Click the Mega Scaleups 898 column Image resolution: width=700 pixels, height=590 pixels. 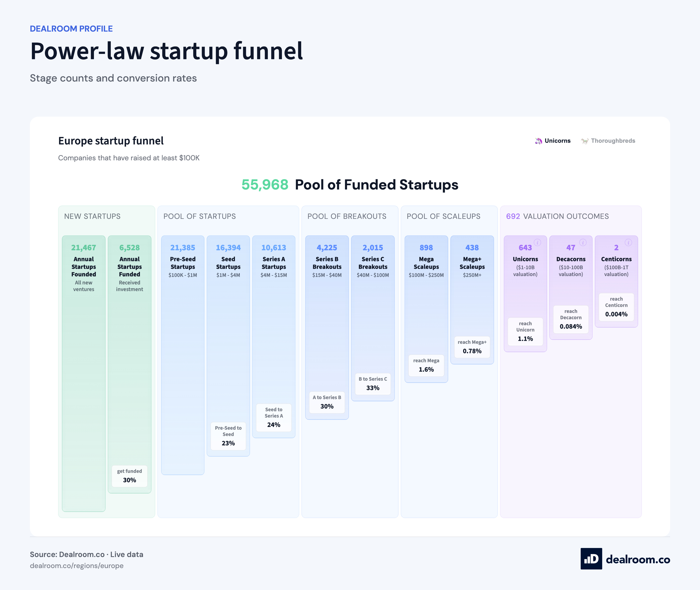[x=426, y=309]
